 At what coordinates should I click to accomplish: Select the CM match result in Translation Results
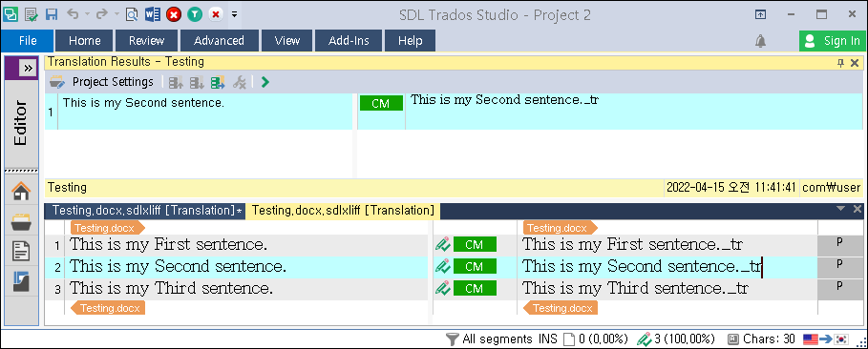point(381,103)
